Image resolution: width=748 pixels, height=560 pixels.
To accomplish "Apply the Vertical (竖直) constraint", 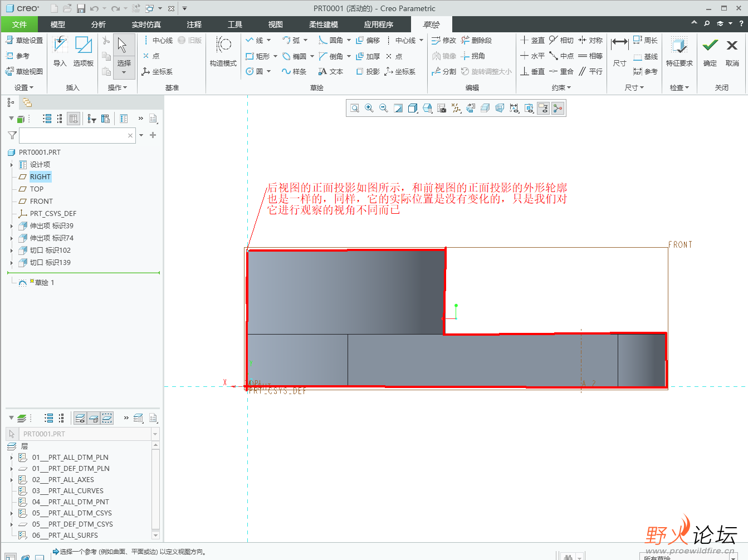I will (x=532, y=40).
